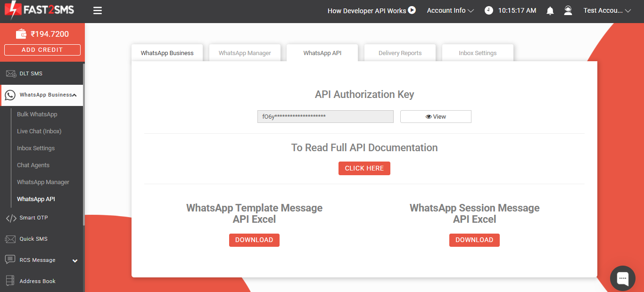Switch to the WhatsApp Business tab
The width and height of the screenshot is (644, 292).
[x=167, y=53]
